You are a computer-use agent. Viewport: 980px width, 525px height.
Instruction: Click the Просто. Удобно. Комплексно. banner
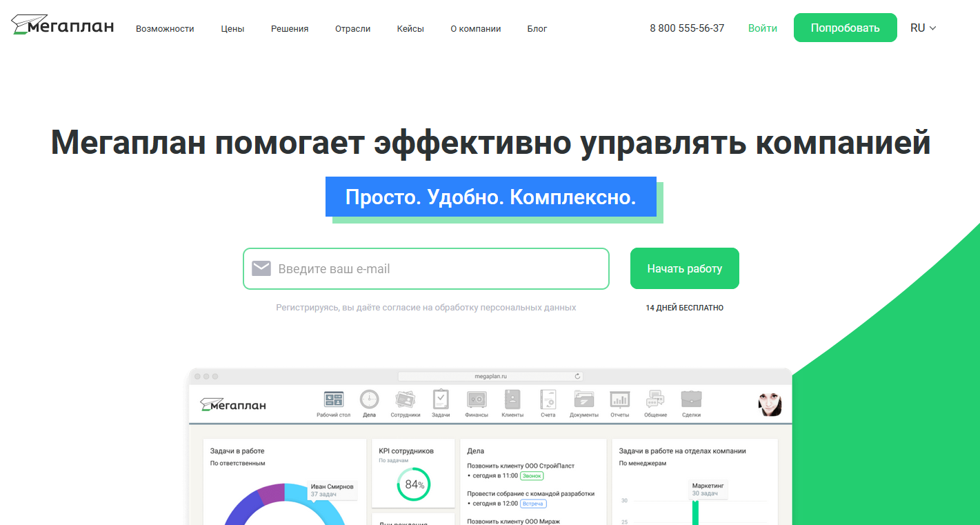point(491,197)
